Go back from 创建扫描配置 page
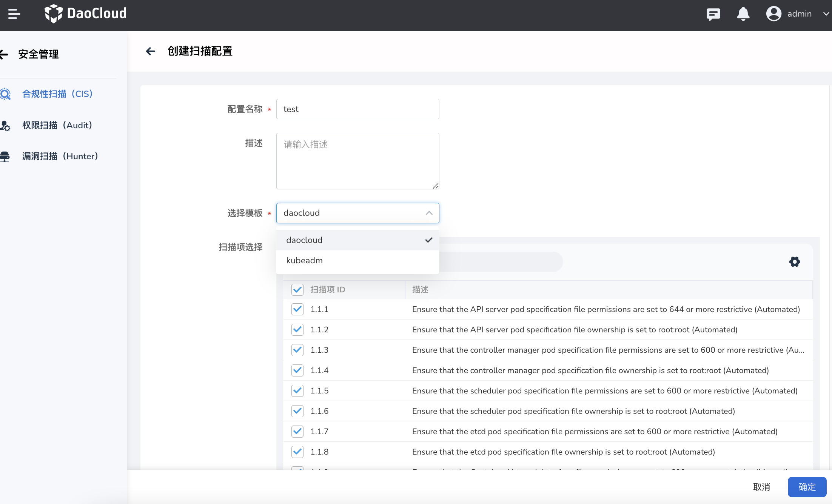The height and width of the screenshot is (504, 832). click(x=150, y=51)
